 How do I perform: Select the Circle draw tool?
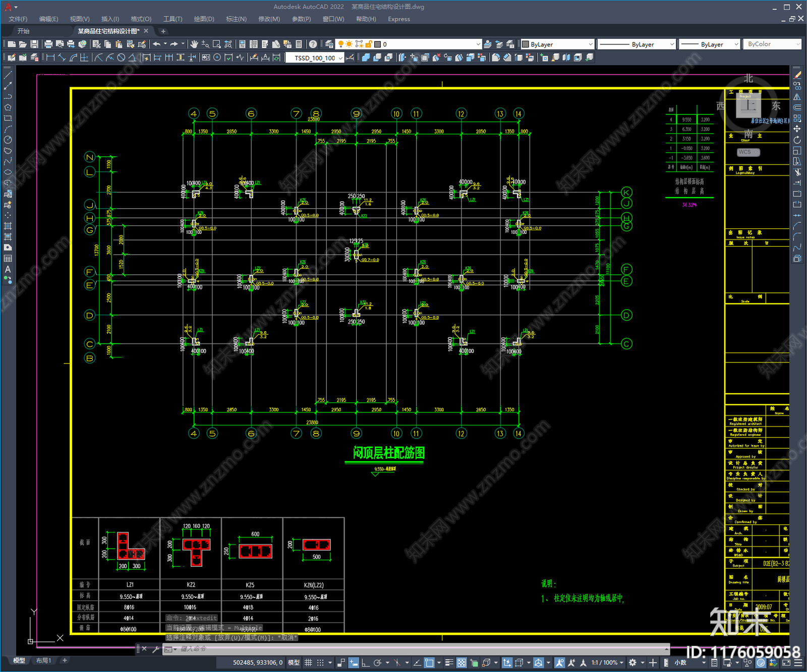coord(8,140)
